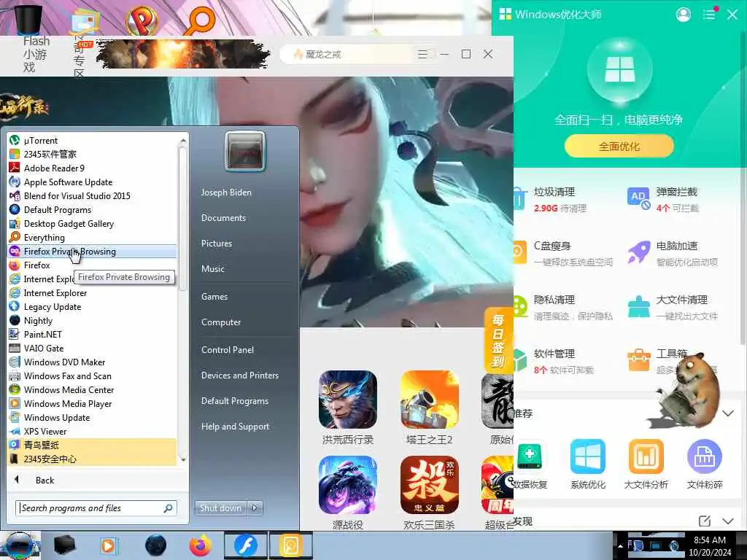Screen dimensions: 747x560
Task: Open Documents from Start menu
Action: tap(223, 217)
